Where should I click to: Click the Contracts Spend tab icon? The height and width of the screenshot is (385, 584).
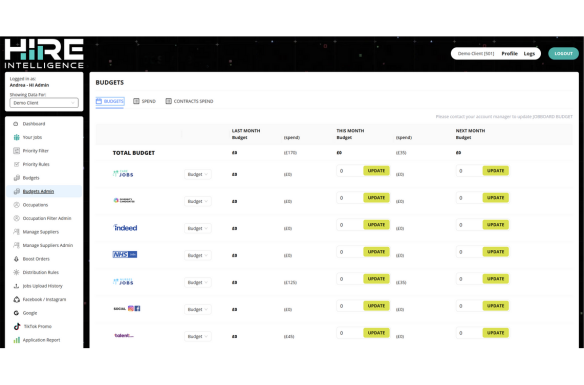[168, 101]
